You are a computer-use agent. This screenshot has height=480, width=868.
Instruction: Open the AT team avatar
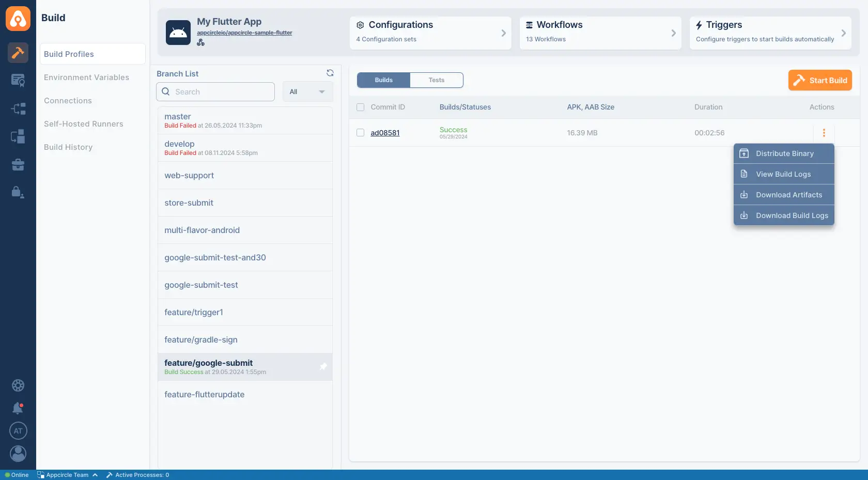point(18,431)
